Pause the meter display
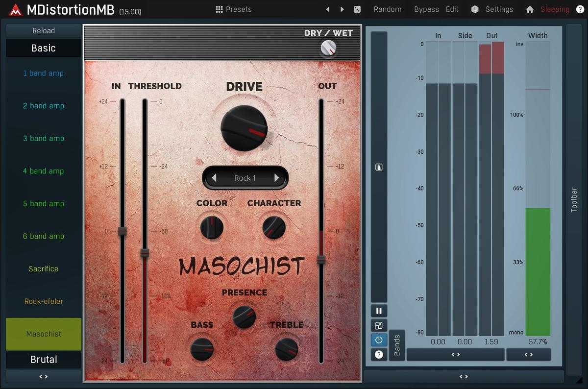588x389 pixels. click(x=379, y=311)
